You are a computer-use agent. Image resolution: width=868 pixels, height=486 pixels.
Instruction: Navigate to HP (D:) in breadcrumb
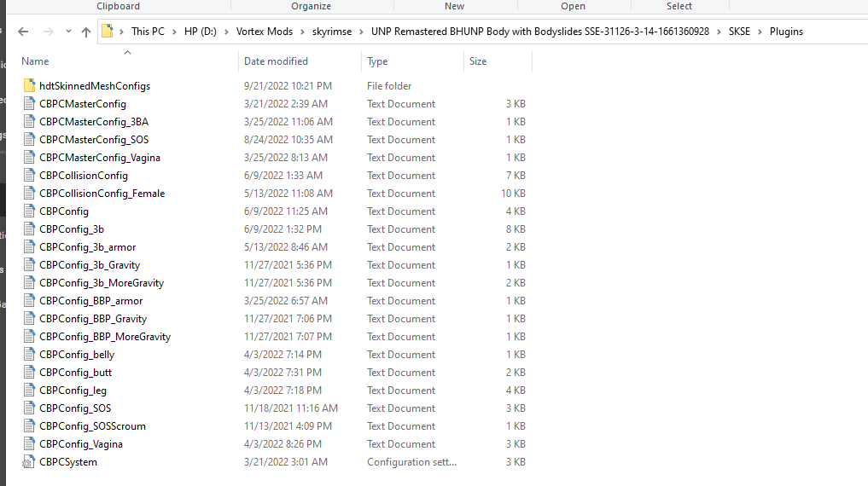(x=200, y=32)
